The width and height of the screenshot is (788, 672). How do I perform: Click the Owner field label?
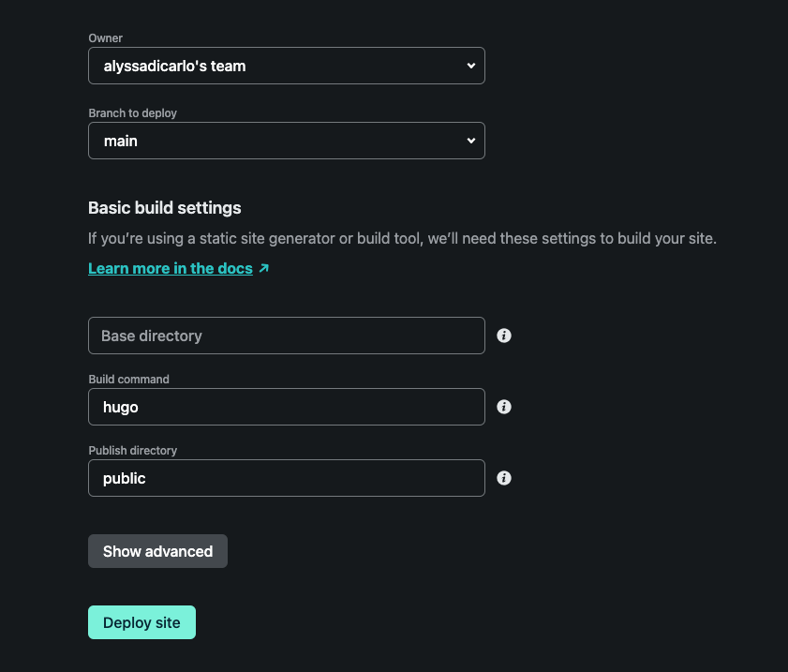click(105, 38)
